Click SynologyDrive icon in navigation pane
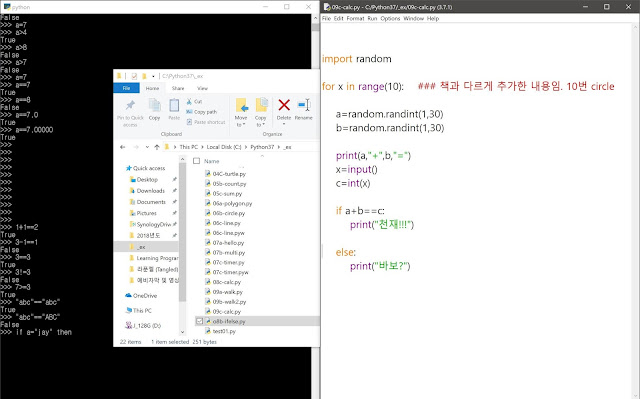This screenshot has height=399, width=640. coord(132,224)
